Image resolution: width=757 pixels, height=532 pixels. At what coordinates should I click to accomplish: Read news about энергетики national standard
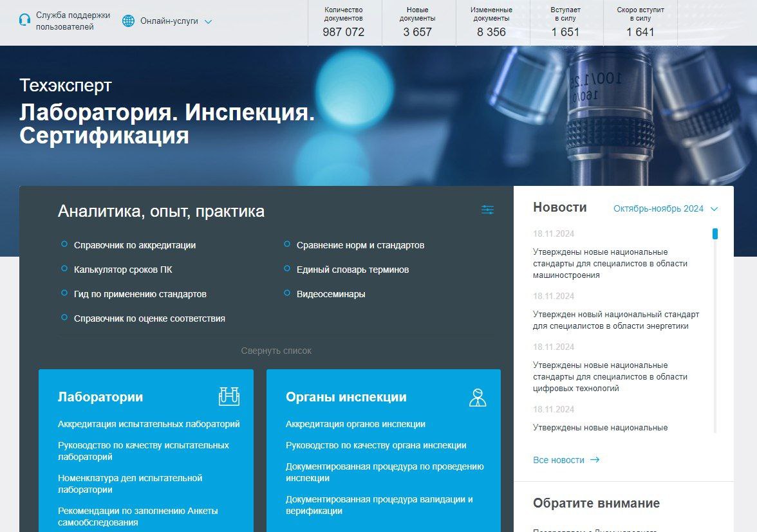615,320
